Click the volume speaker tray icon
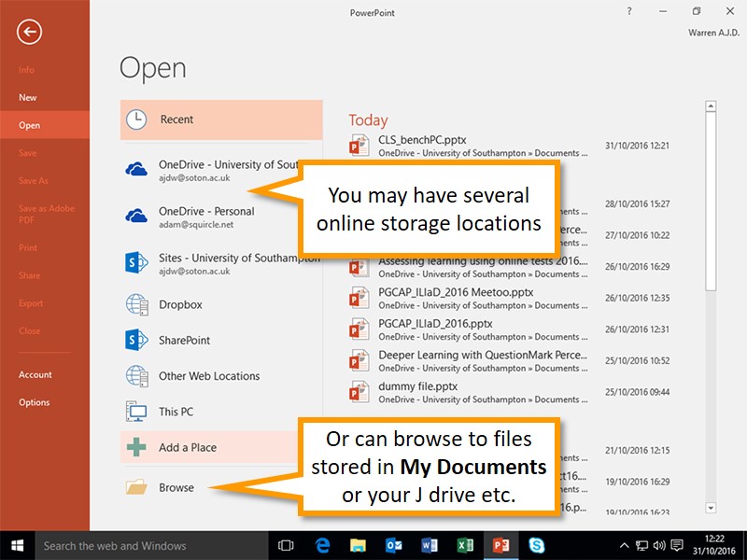The width and height of the screenshot is (747, 560). pos(659,546)
